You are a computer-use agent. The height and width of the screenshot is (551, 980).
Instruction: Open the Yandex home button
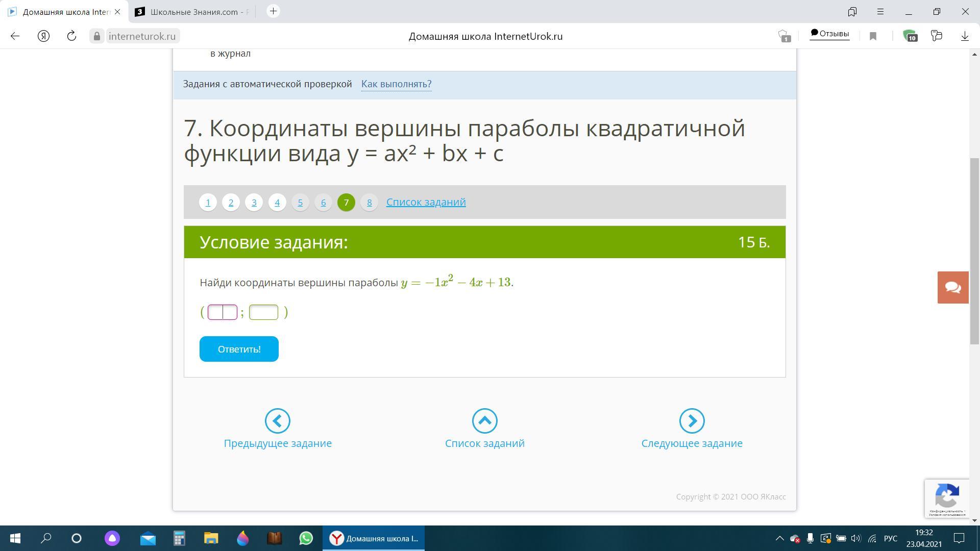[x=43, y=36]
